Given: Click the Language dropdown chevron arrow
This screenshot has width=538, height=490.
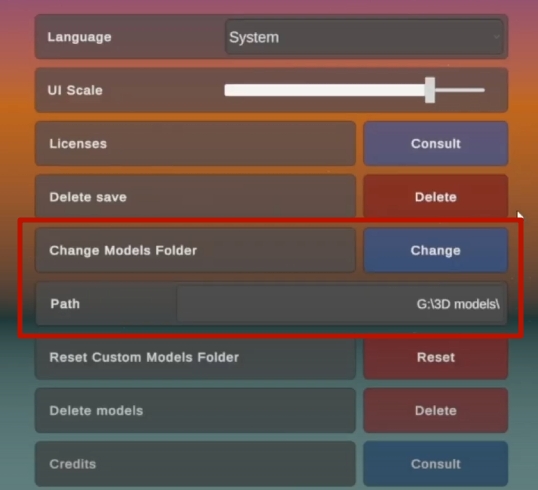Looking at the screenshot, I should pyautogui.click(x=496, y=37).
